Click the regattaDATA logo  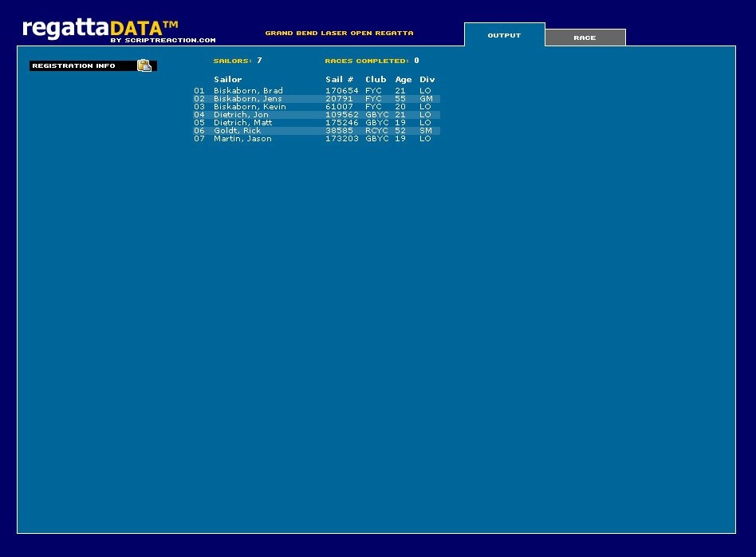tap(100, 28)
